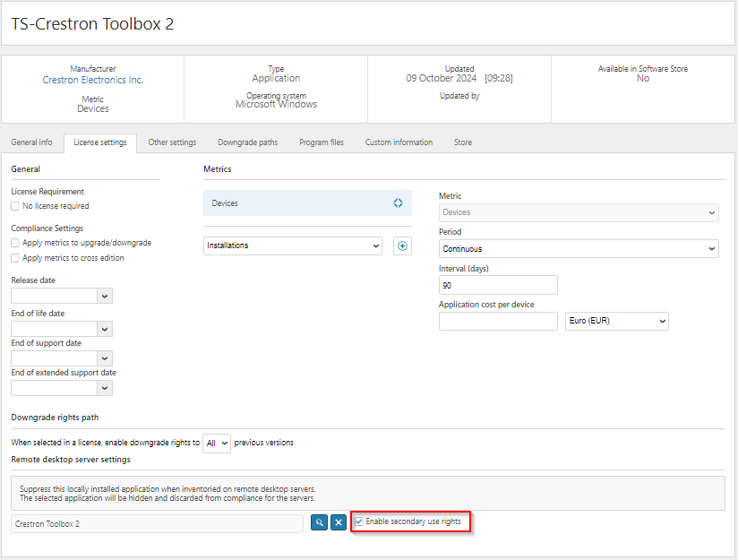738x560 pixels.
Task: Switch to Custom information tab
Action: click(x=399, y=142)
